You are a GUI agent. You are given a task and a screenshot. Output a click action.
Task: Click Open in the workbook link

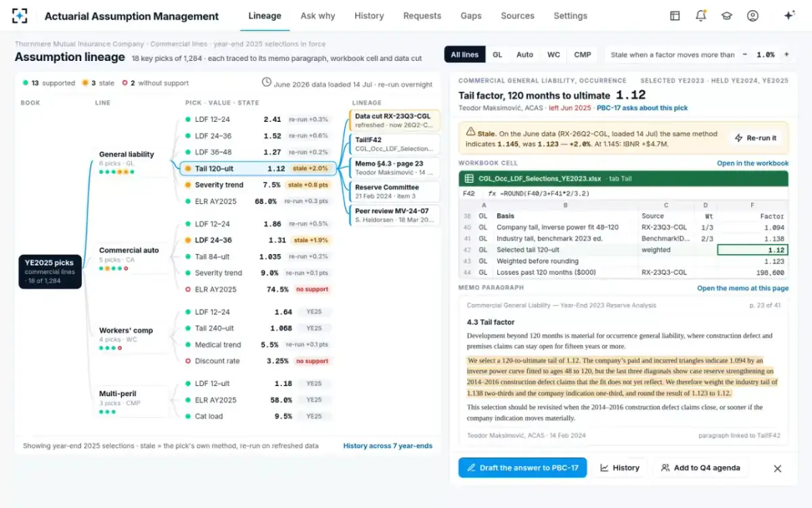[753, 163]
